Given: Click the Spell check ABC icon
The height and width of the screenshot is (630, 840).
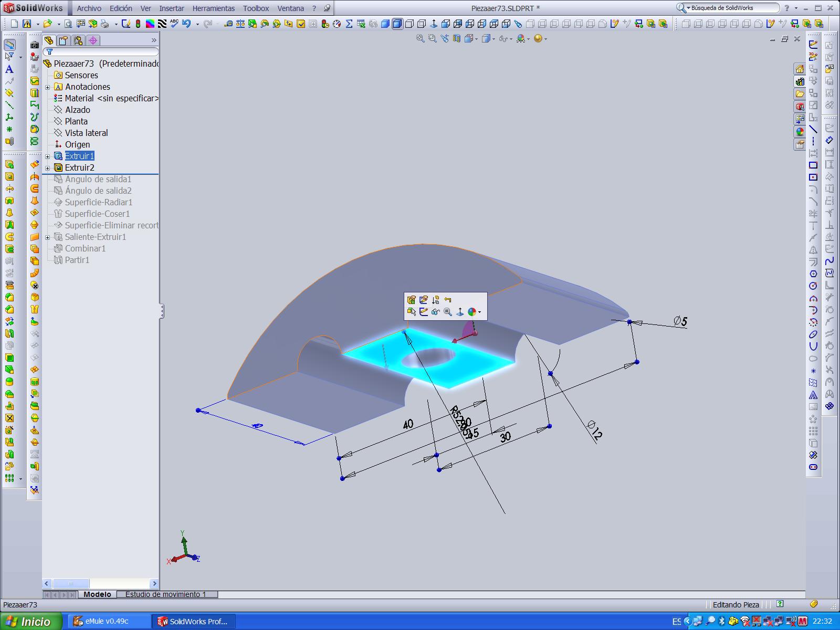Looking at the screenshot, I should pos(174,24).
